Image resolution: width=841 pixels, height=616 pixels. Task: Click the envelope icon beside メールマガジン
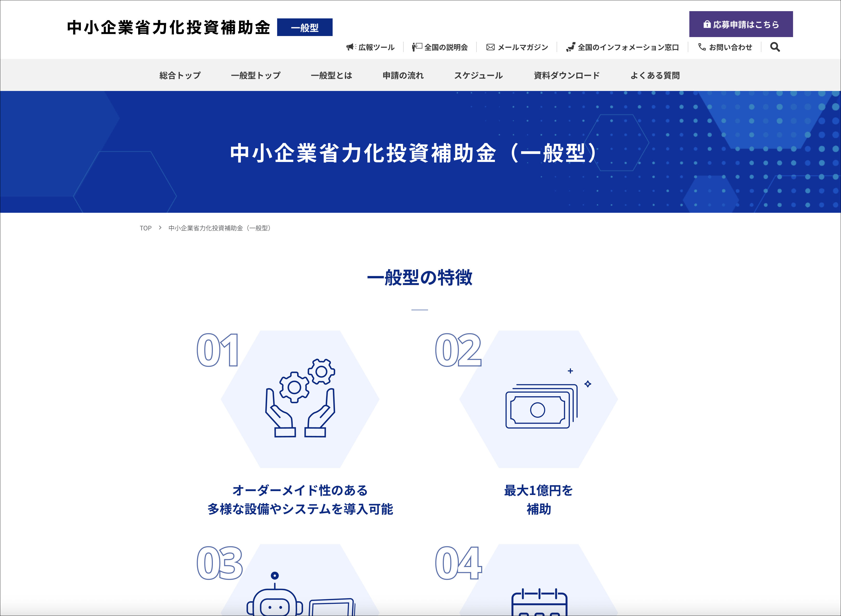click(490, 47)
